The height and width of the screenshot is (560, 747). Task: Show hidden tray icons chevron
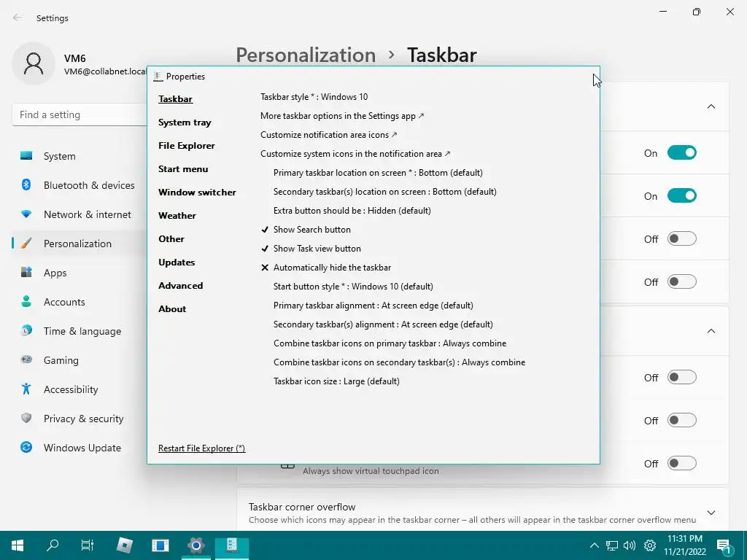tap(594, 545)
